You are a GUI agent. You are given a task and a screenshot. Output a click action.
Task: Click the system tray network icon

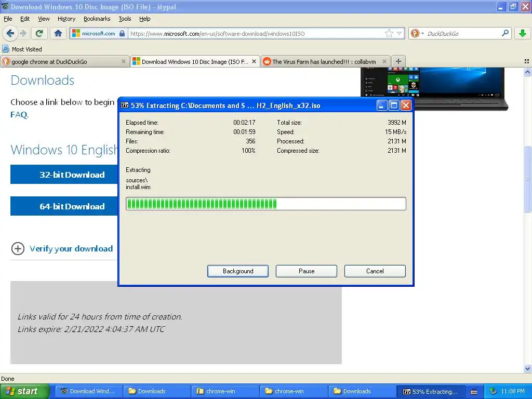[x=494, y=391]
